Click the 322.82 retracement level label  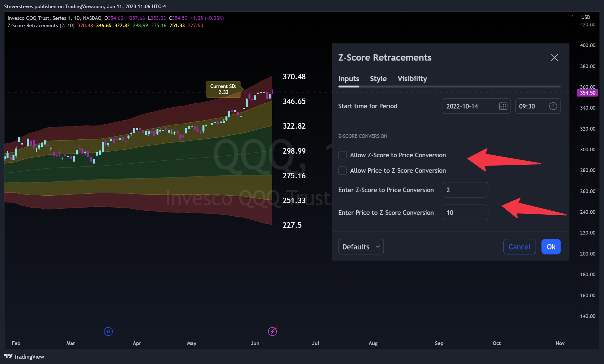[x=294, y=126]
